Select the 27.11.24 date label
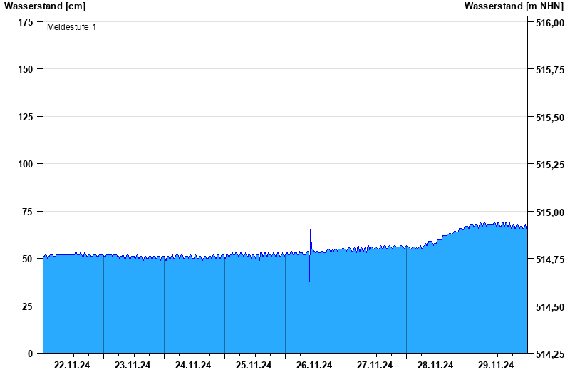This screenshot has width=570, height=392. pos(375,366)
